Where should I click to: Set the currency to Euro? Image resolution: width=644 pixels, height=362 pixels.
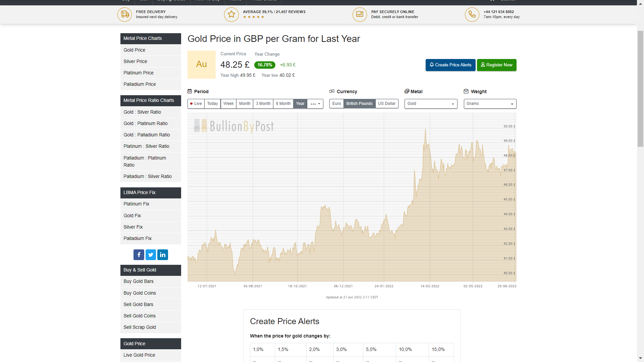tap(336, 104)
